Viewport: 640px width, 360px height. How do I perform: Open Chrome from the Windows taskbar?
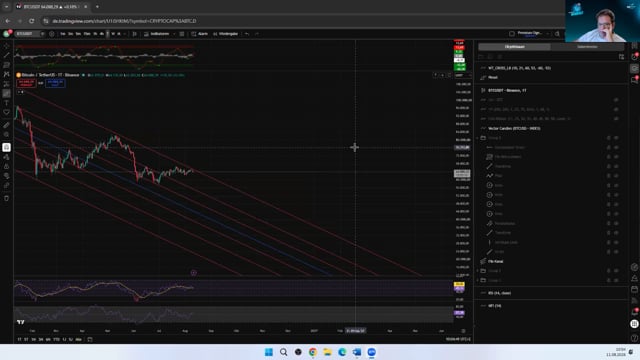click(x=313, y=352)
